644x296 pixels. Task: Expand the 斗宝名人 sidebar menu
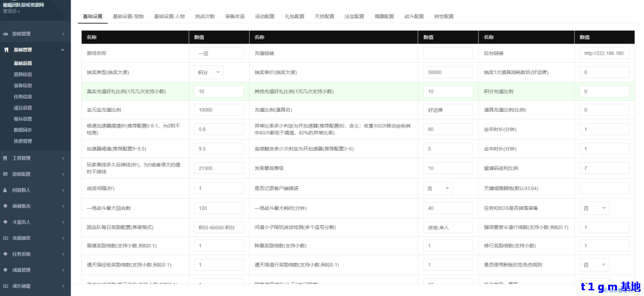coord(35,221)
